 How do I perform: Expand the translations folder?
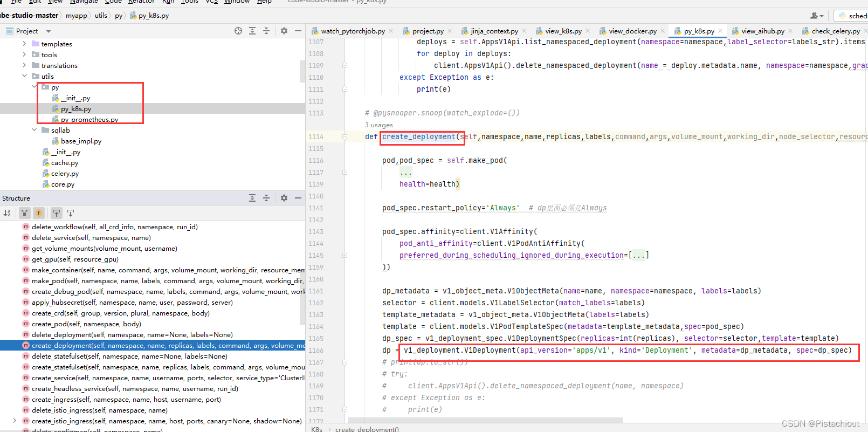click(x=24, y=65)
